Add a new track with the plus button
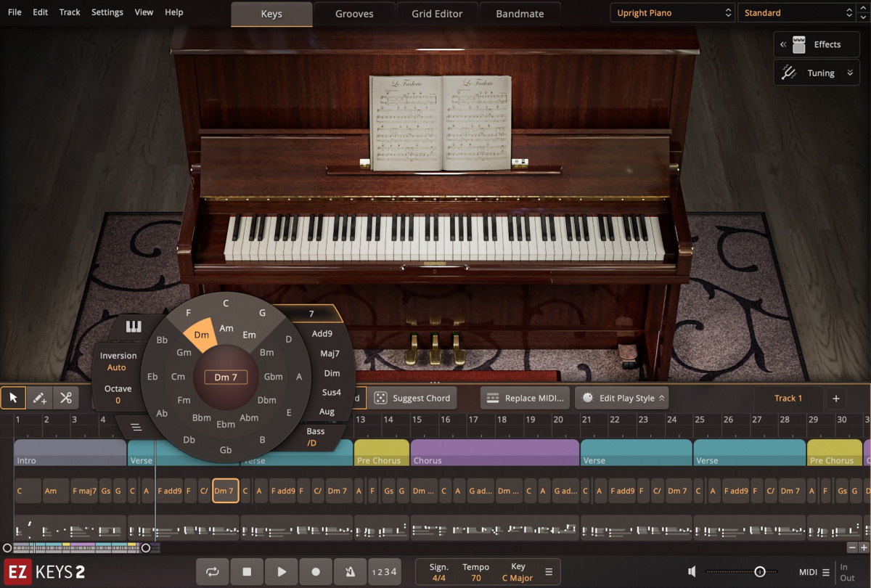The width and height of the screenshot is (871, 588). click(x=836, y=398)
